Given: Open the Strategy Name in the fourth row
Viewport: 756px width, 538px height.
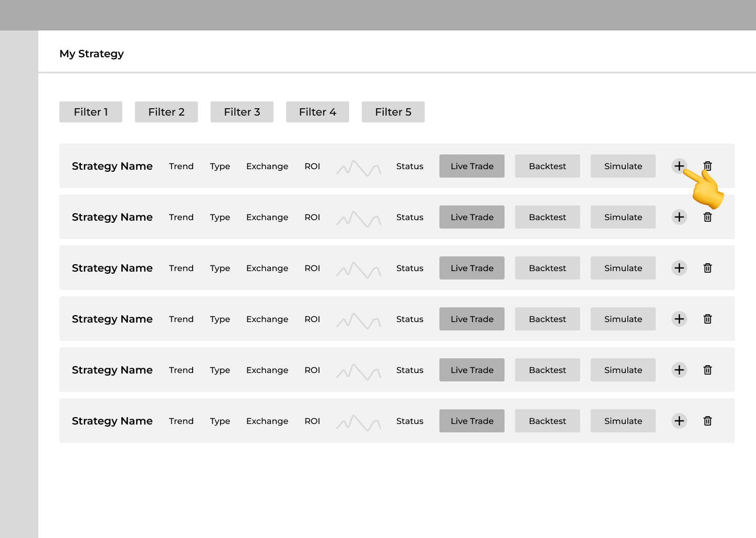Looking at the screenshot, I should pos(112,319).
